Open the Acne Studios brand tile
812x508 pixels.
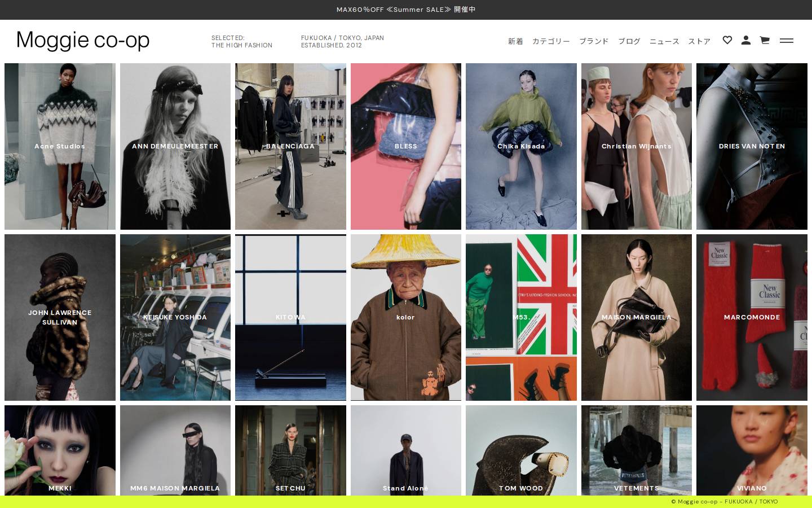click(x=60, y=146)
